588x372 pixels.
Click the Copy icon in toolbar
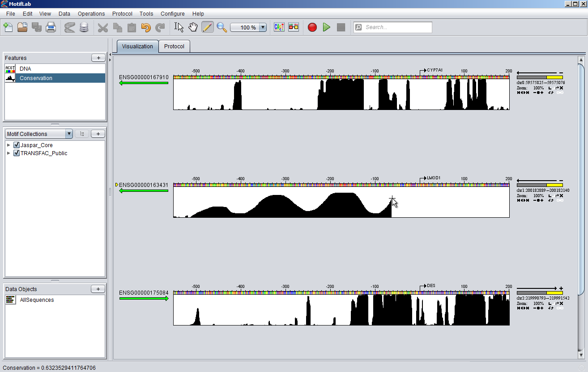[117, 27]
